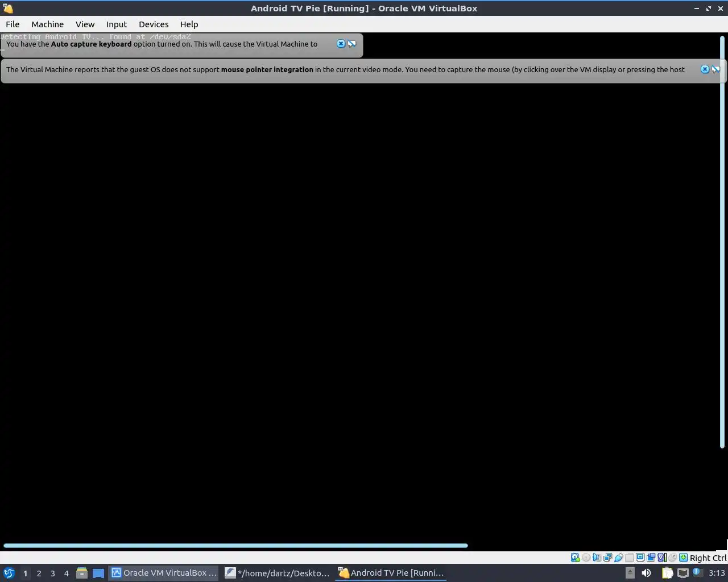Switch to Oracle VM VirtualBox Manager taskbar window

tap(164, 573)
